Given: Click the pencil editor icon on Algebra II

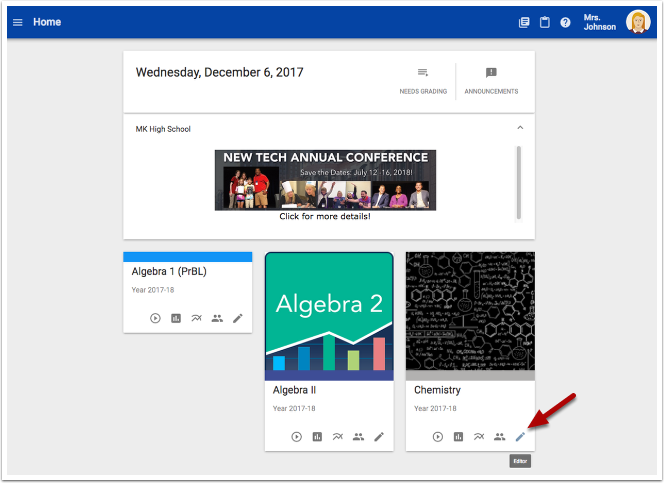Looking at the screenshot, I should pyautogui.click(x=379, y=437).
